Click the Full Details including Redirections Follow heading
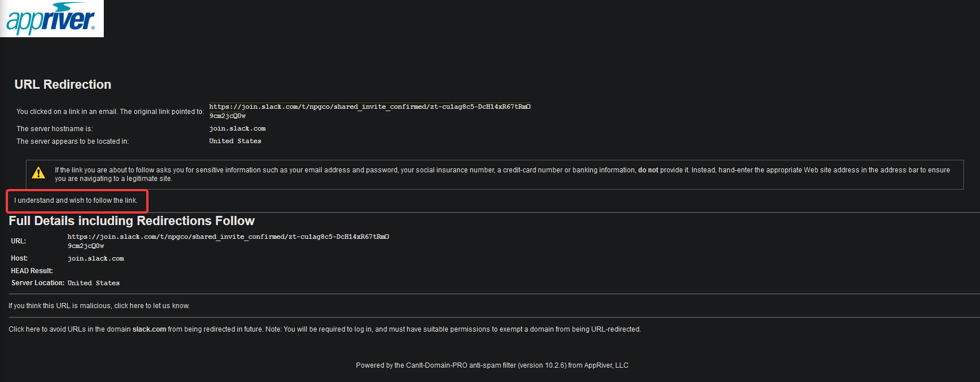The width and height of the screenshot is (980, 382). [131, 221]
